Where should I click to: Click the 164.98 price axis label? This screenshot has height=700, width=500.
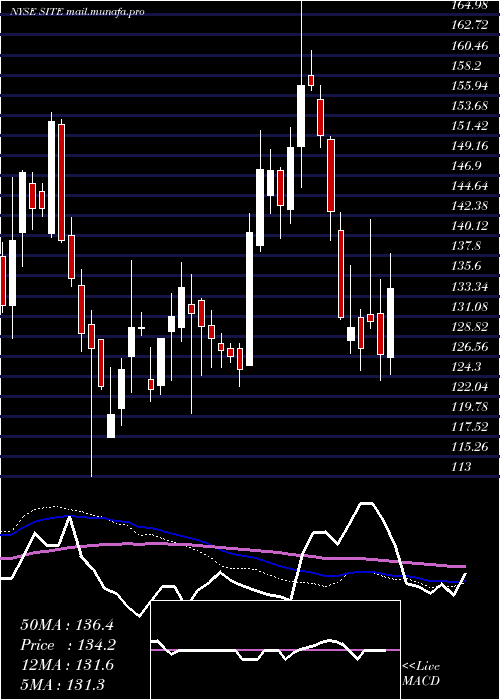click(x=470, y=5)
